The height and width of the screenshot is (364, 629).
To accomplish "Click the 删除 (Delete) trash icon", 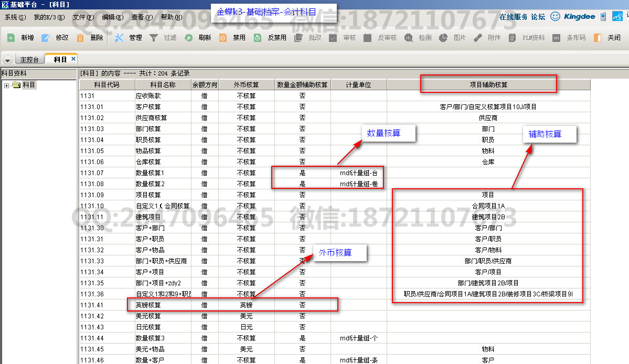I will 80,38.
